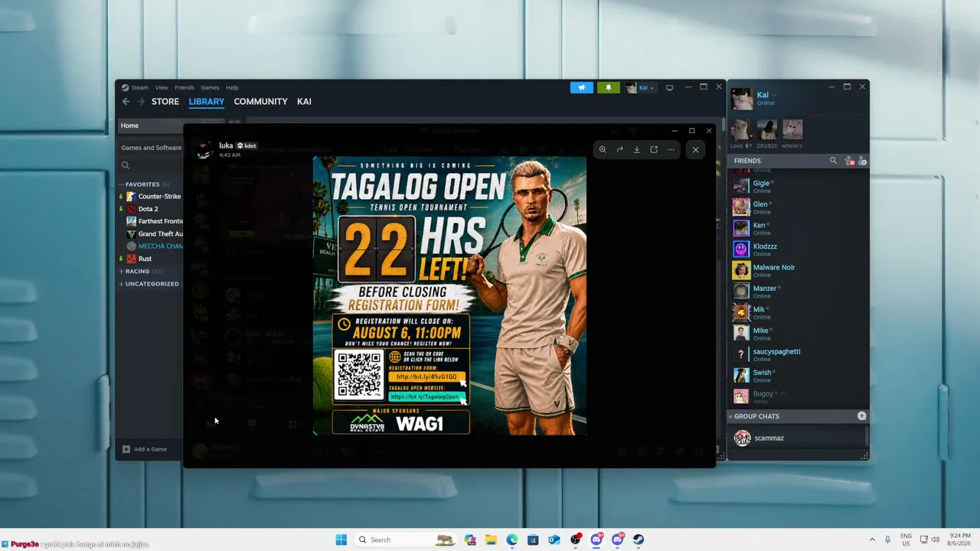This screenshot has width=980, height=551.
Task: Click the Add a Game button
Action: [x=145, y=449]
